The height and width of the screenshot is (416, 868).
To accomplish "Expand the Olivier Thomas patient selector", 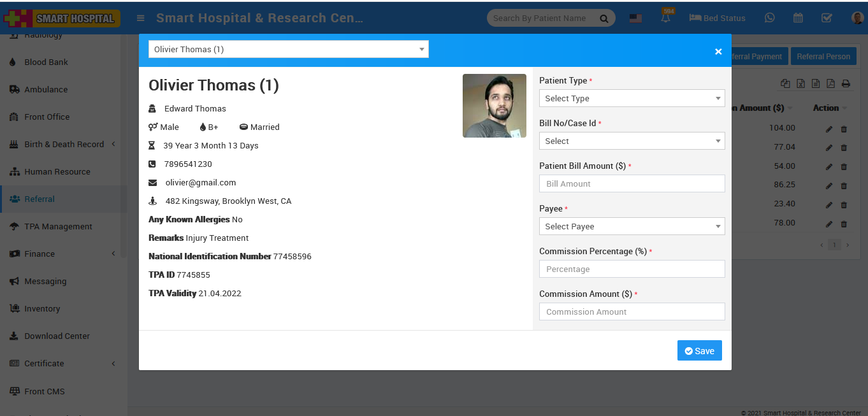I will [288, 49].
